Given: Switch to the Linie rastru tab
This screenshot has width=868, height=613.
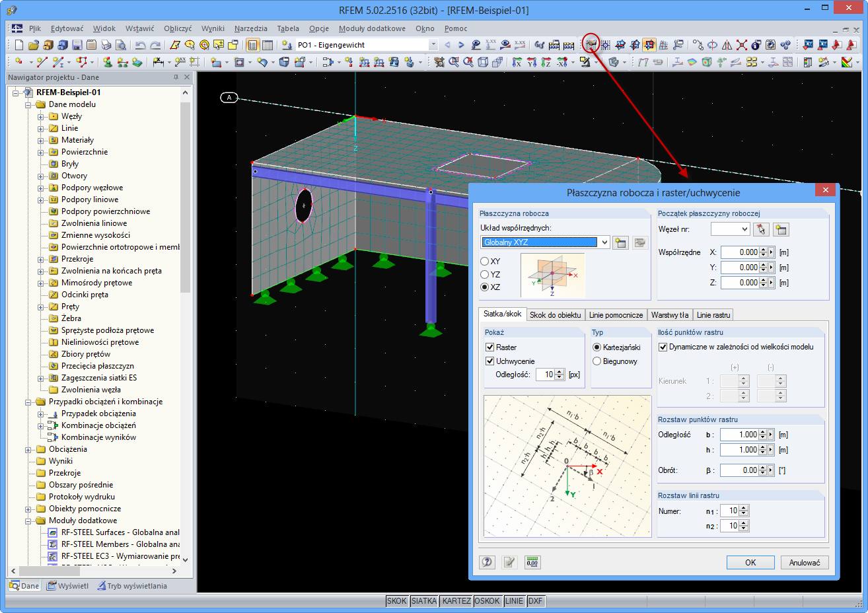Looking at the screenshot, I should pos(713,315).
